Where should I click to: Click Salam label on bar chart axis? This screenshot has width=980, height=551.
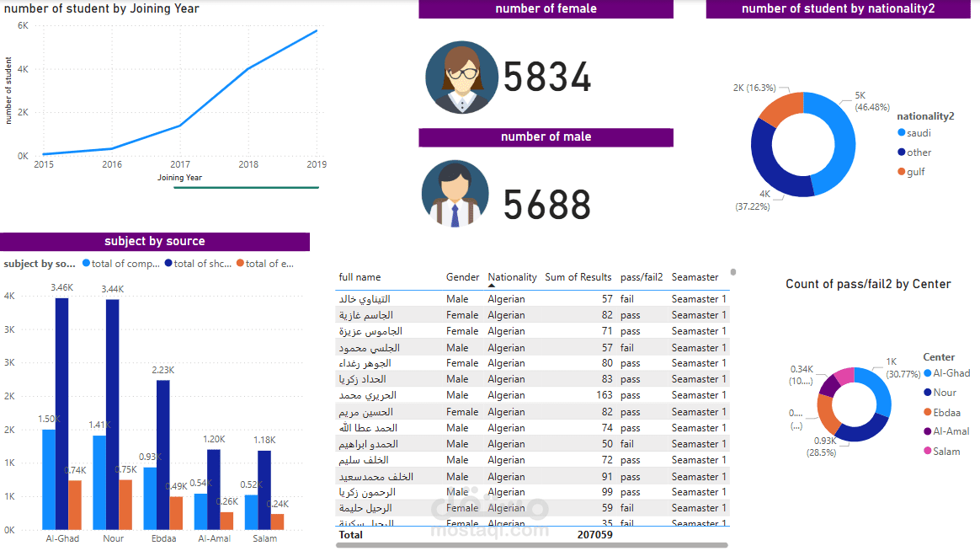coord(265,538)
